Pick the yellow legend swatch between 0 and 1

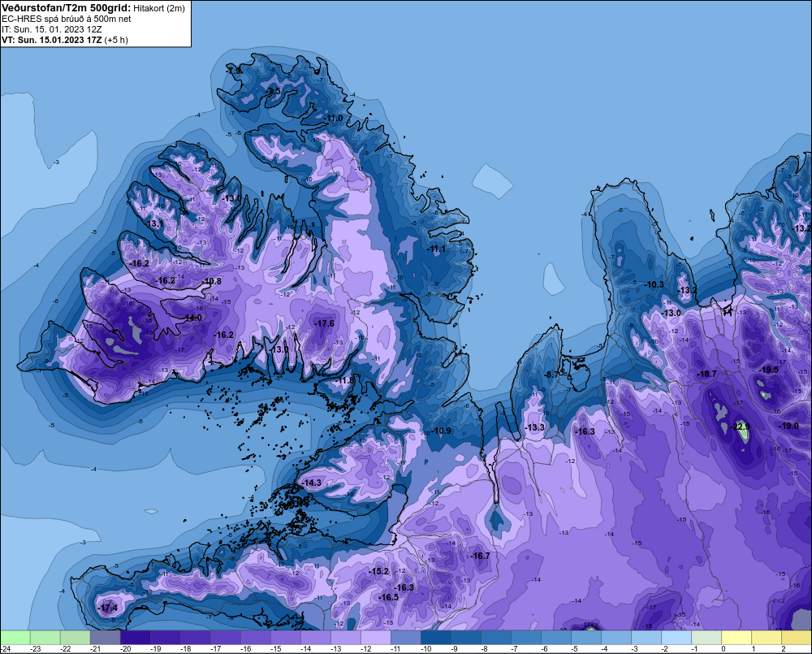[736, 637]
